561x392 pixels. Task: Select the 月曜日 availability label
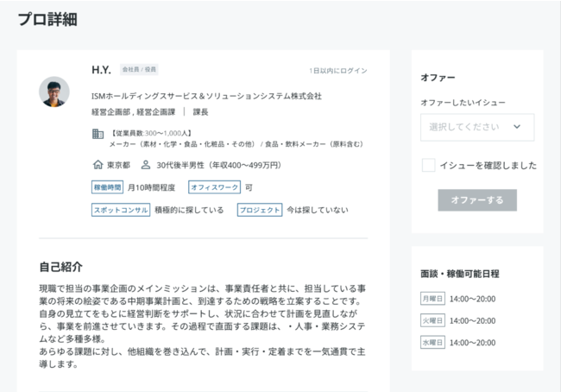[432, 299]
